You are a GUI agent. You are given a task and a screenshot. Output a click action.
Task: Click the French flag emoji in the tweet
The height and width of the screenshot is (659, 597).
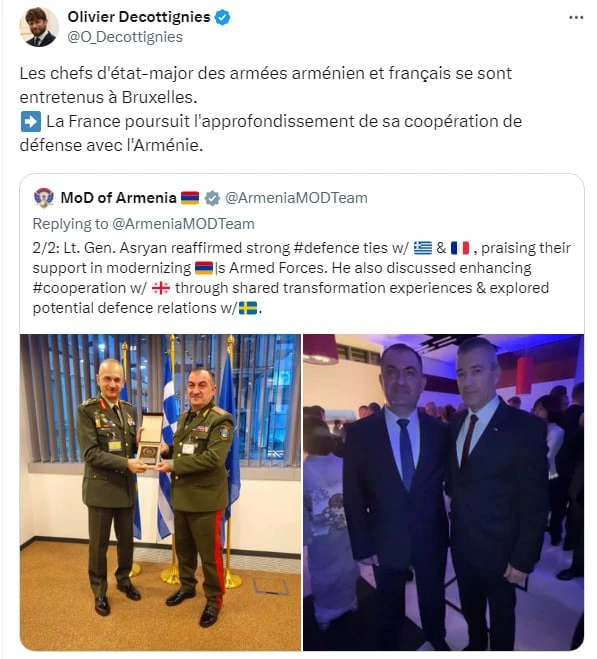[x=460, y=248]
